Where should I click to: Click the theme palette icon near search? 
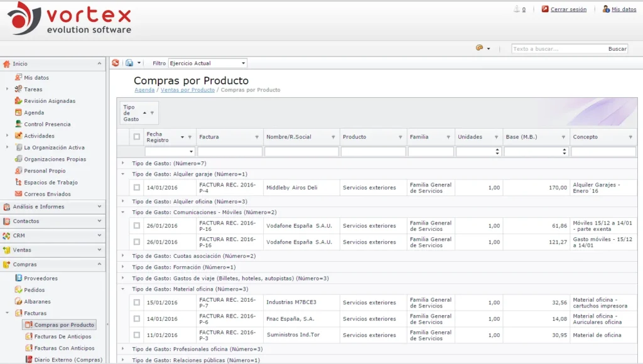[479, 48]
